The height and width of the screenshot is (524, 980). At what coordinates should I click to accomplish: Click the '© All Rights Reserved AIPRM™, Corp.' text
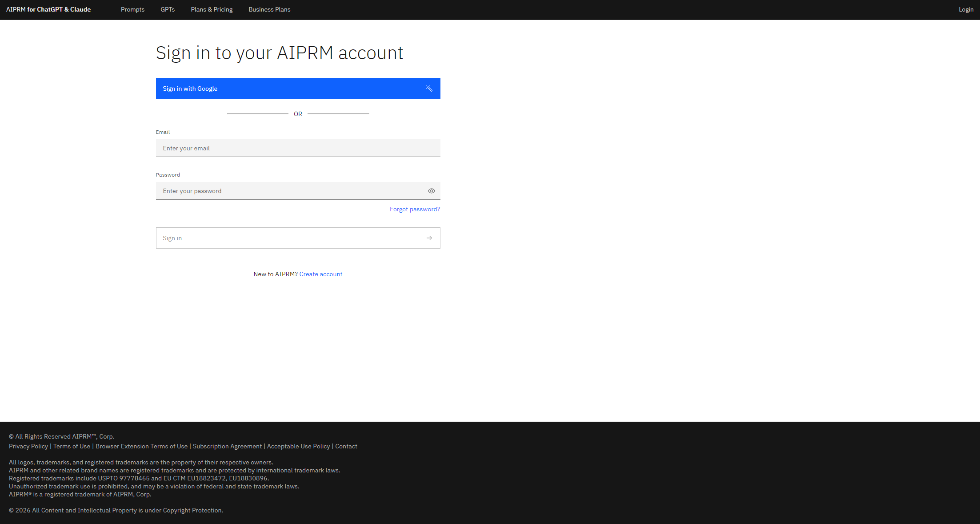(62, 436)
